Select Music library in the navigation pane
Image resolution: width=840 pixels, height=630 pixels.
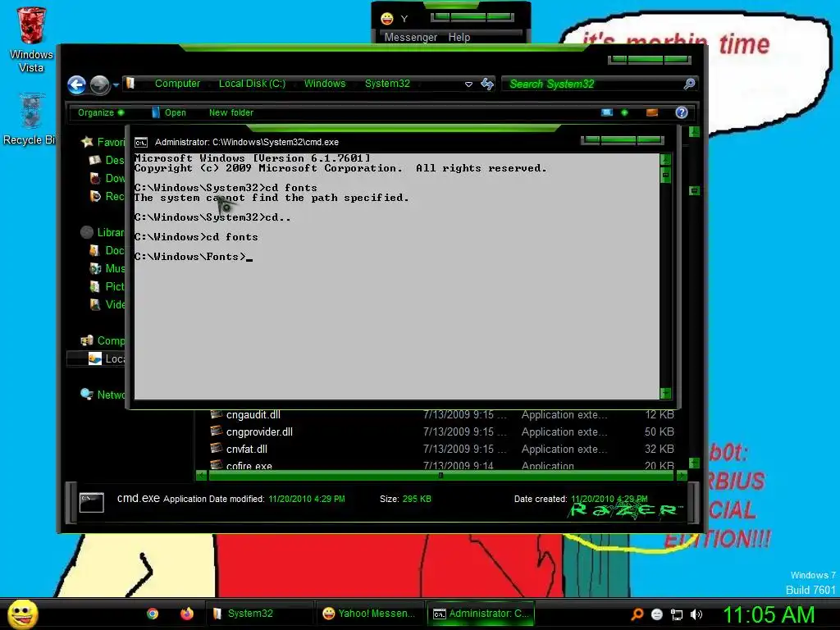pos(107,268)
